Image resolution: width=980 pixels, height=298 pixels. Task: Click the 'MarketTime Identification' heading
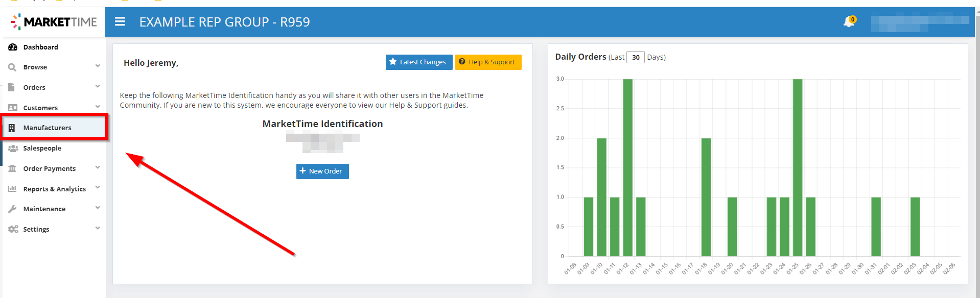click(x=322, y=124)
